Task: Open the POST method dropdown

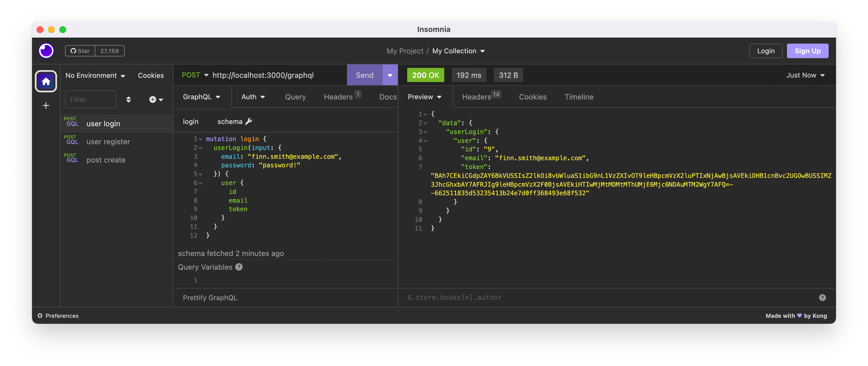Action: coord(195,75)
